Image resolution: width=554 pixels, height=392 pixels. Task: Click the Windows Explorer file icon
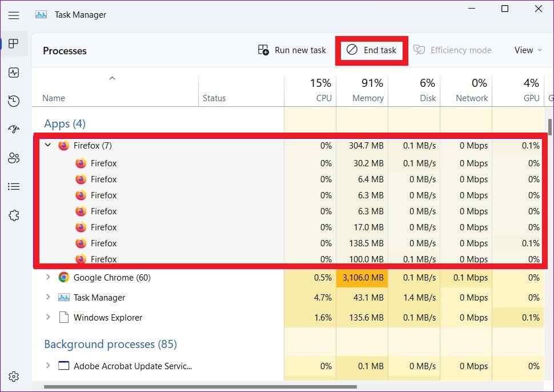point(64,317)
